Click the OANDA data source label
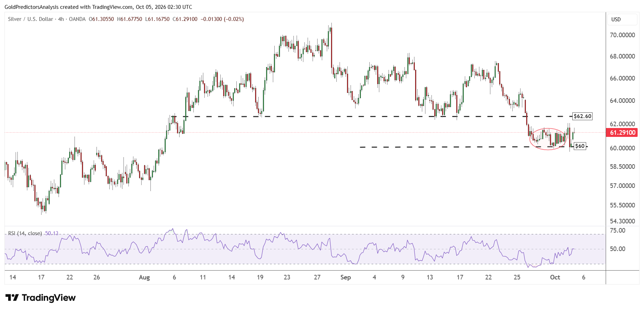Image resolution: width=644 pixels, height=311 pixels. pyautogui.click(x=77, y=19)
